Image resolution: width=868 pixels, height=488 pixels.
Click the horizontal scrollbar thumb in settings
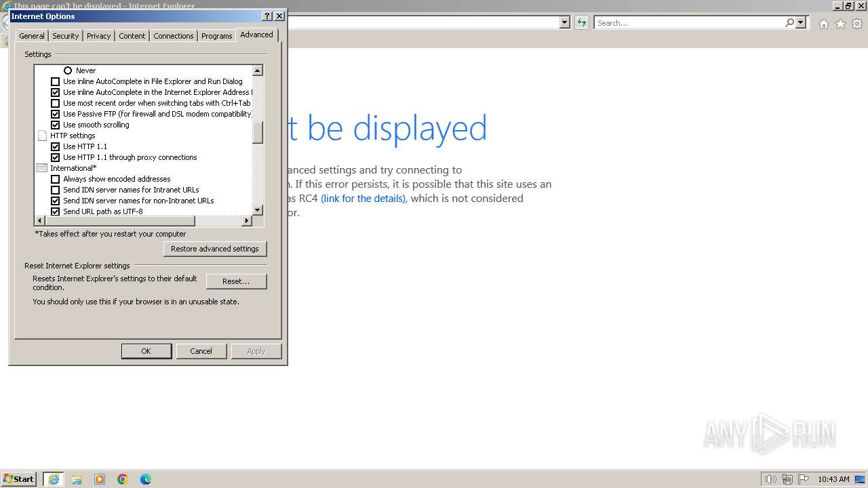[x=120, y=221]
